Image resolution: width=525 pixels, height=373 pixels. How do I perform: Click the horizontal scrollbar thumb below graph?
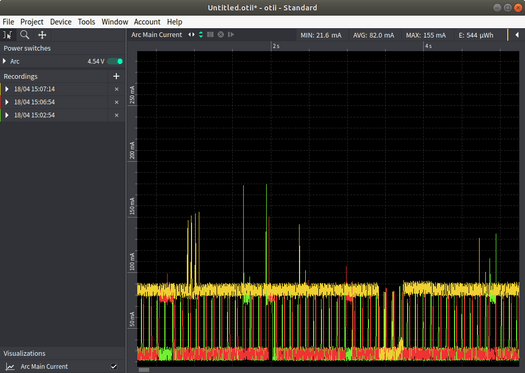pos(144,370)
